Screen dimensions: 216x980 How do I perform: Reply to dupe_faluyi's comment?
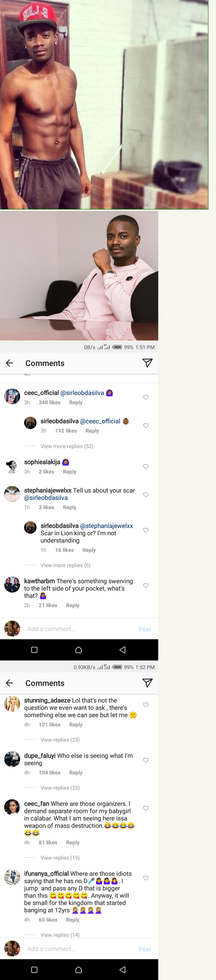76,772
